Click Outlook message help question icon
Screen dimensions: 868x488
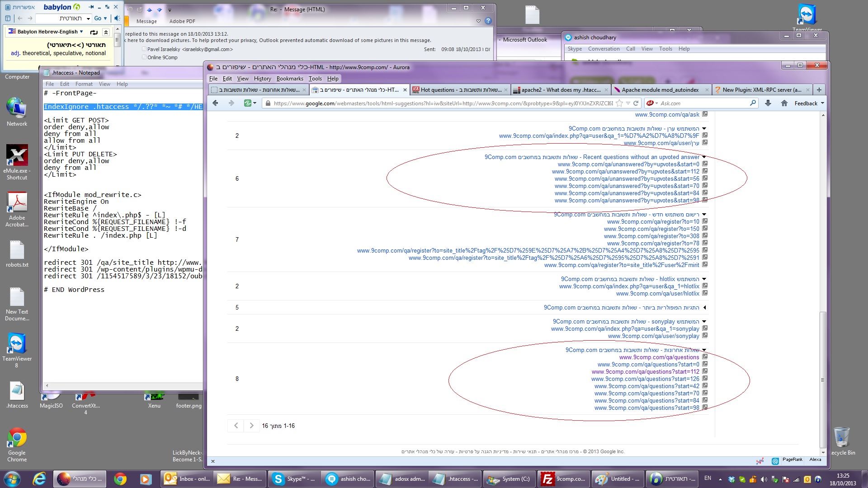click(488, 21)
